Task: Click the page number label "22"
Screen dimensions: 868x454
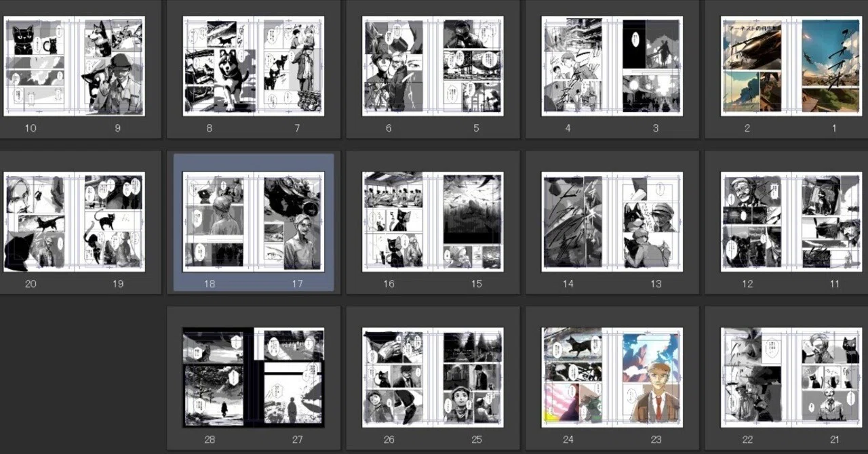Action: [747, 440]
